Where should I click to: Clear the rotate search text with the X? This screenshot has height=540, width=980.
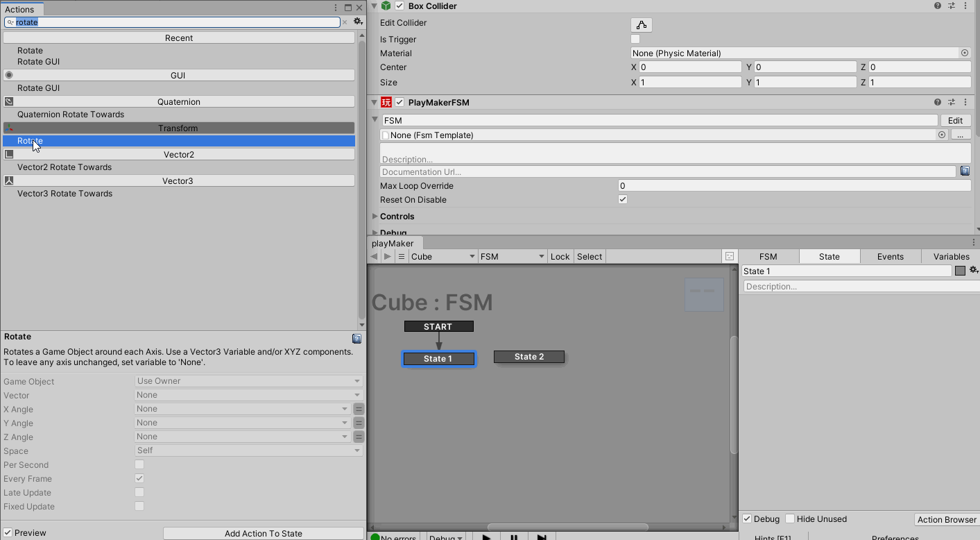click(345, 22)
